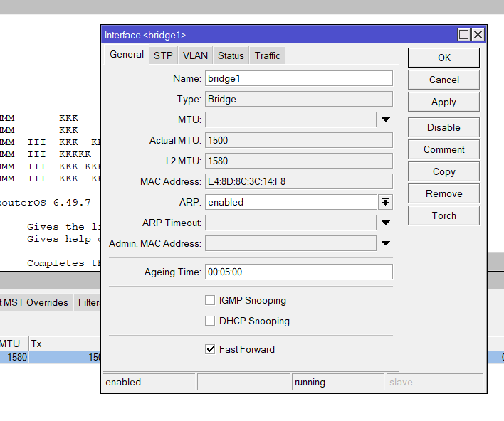Screen dimensions: 504x421
Task: Open the VLAN tab
Action: (x=196, y=55)
